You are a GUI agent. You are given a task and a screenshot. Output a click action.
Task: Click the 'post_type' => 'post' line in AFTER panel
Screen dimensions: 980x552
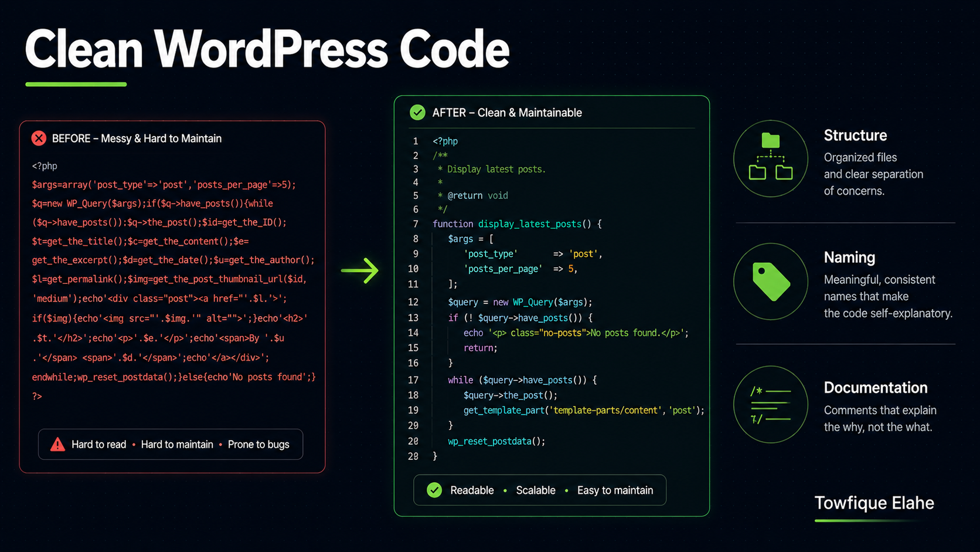[x=533, y=254]
